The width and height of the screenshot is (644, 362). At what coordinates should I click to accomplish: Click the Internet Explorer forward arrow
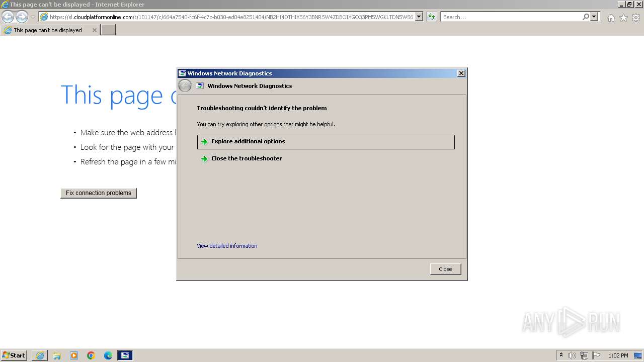coord(22,17)
